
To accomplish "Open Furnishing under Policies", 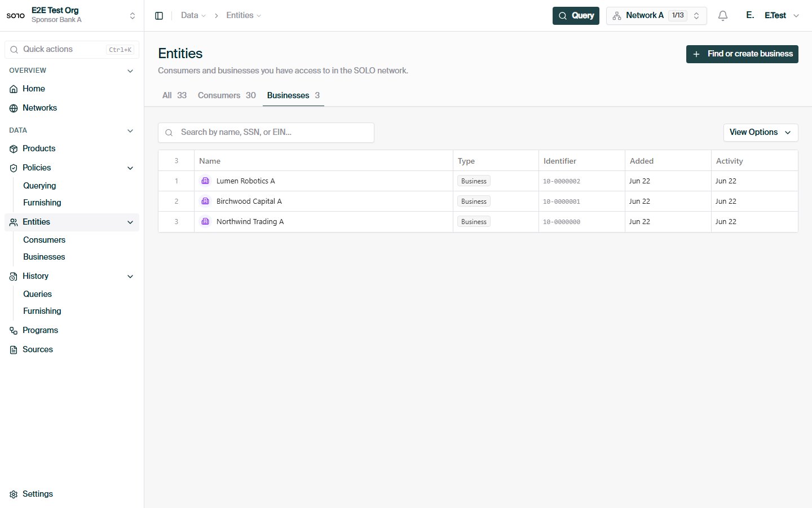I will [x=42, y=203].
